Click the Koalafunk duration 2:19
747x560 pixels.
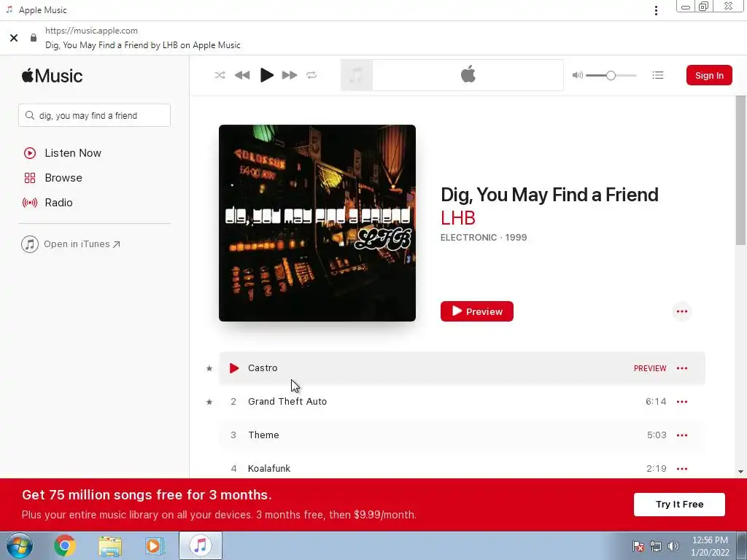pyautogui.click(x=657, y=468)
